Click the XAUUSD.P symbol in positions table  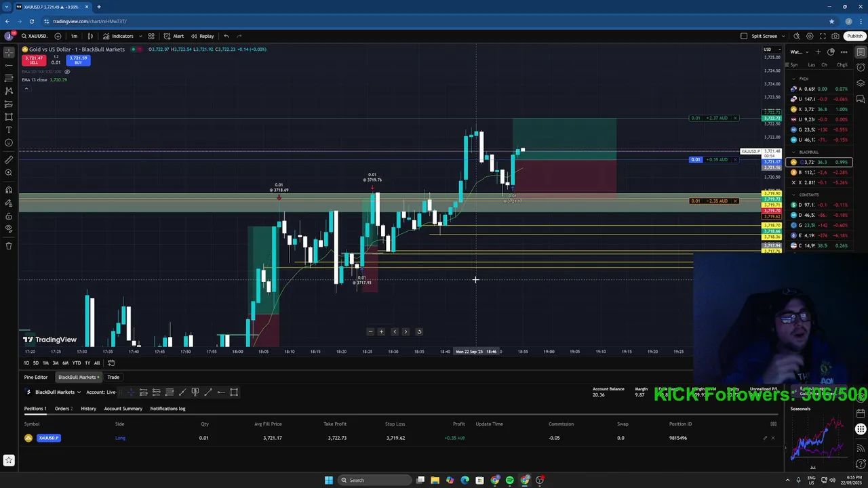coord(48,438)
